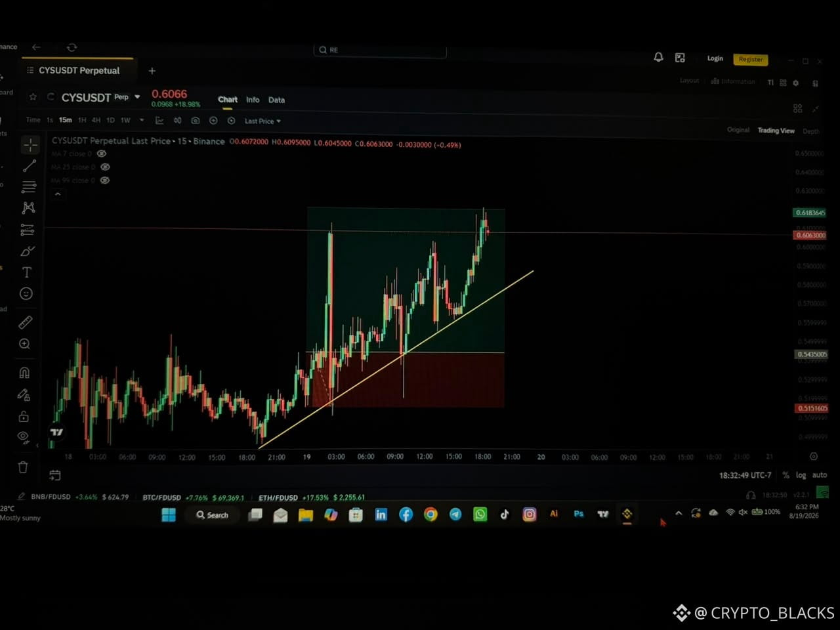Click the yellow Register button

pos(751,59)
